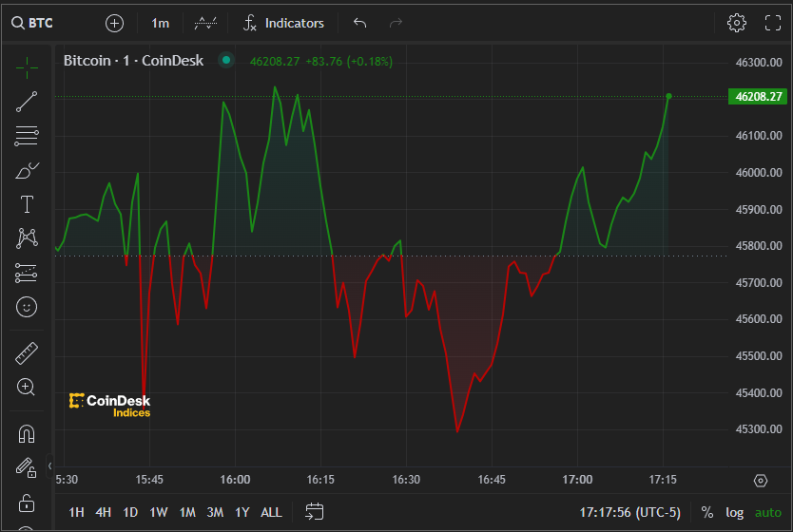The height and width of the screenshot is (532, 793).
Task: Select the ruler measure tool
Action: pos(27,353)
